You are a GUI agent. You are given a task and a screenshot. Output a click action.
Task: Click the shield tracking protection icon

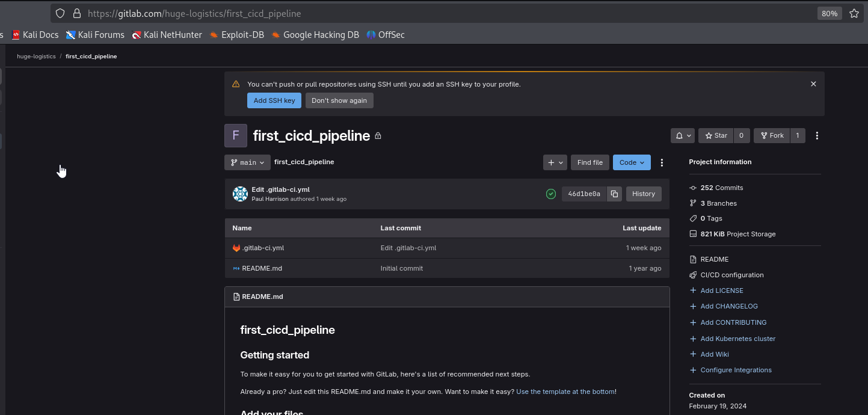[60, 13]
